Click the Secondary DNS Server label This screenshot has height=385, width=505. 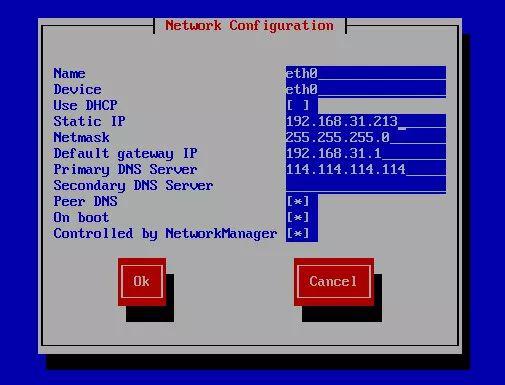[x=133, y=186]
